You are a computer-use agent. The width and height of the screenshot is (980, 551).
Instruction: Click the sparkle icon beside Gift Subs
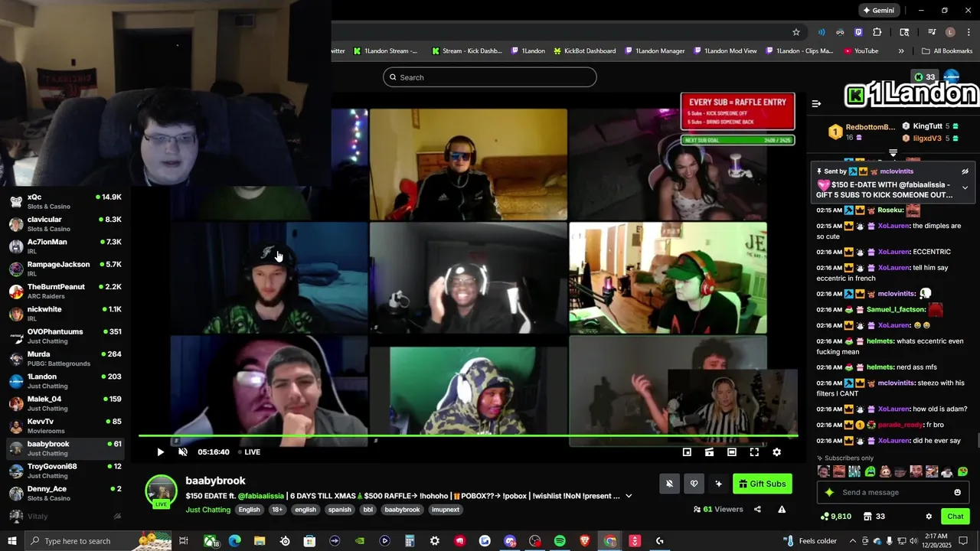tap(718, 484)
